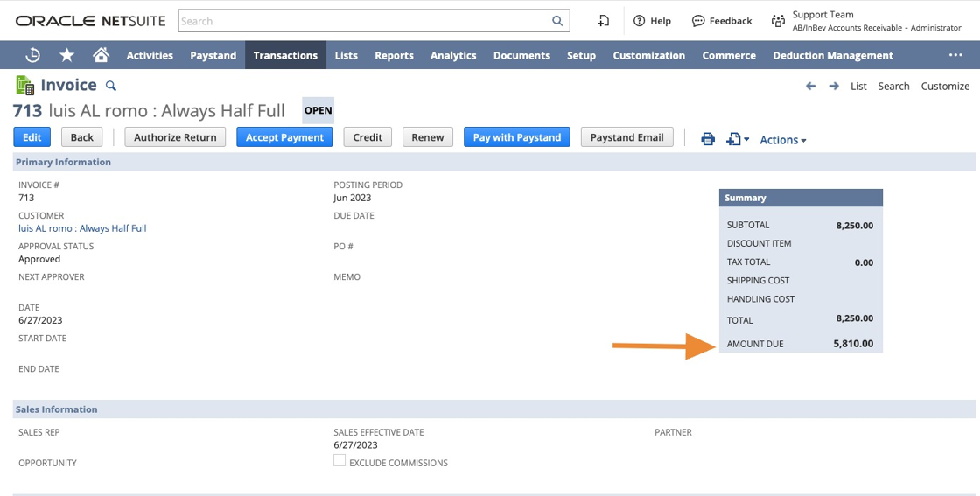Image resolution: width=980 pixels, height=496 pixels.
Task: Click the green Invoice record icon
Action: coord(25,85)
